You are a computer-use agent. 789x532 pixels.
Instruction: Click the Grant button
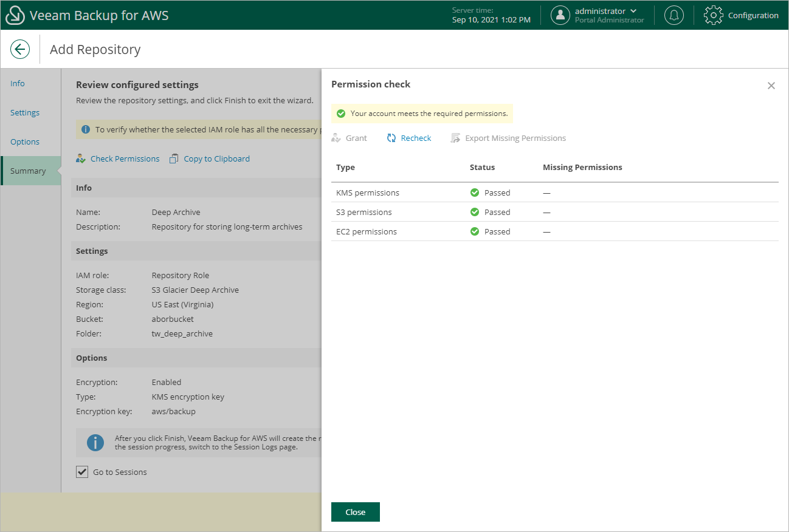(356, 138)
